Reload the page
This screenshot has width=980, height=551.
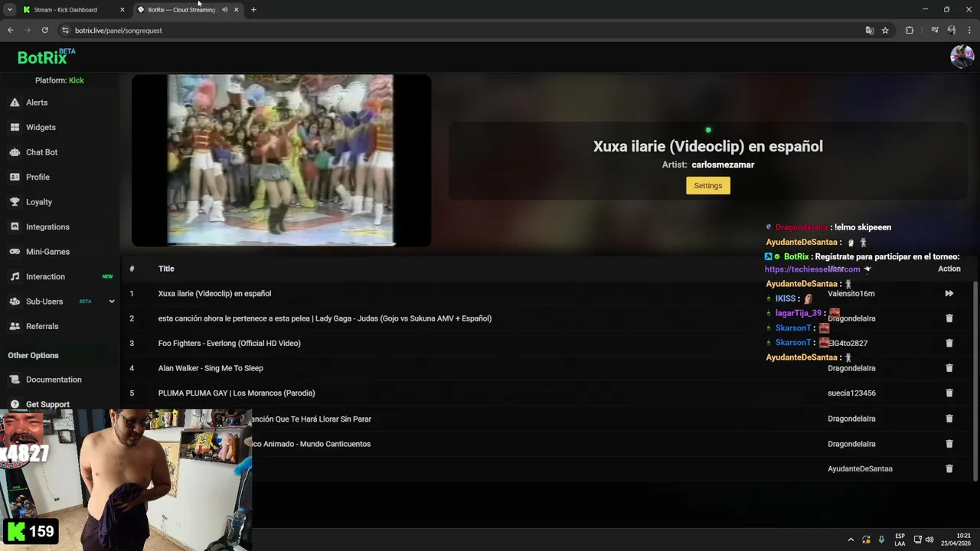click(x=44, y=31)
